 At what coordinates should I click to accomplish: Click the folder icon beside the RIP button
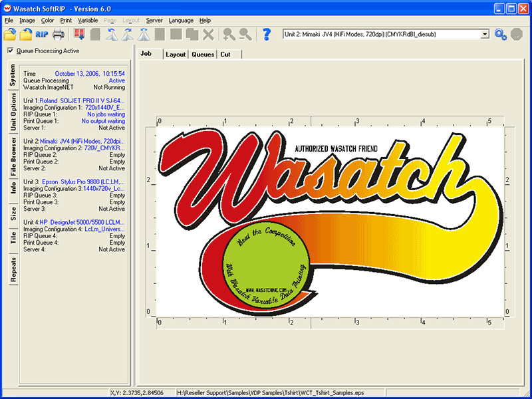pos(26,35)
